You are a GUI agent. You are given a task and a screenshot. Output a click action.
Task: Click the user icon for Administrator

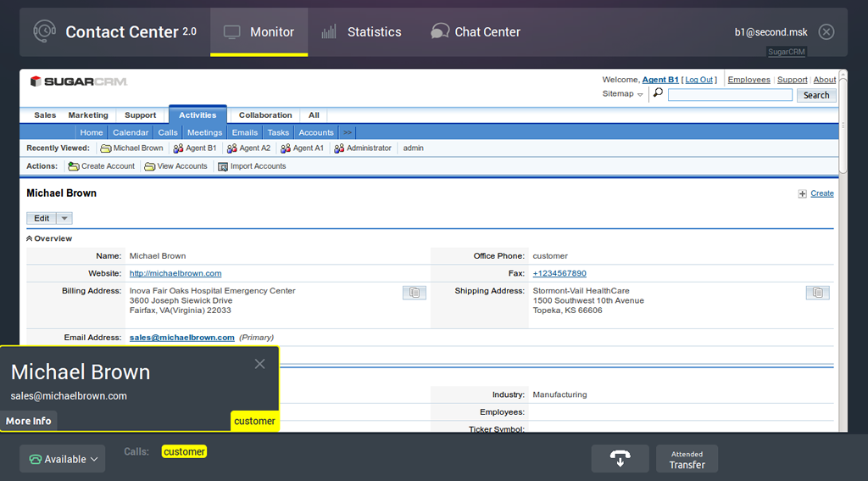pyautogui.click(x=339, y=148)
